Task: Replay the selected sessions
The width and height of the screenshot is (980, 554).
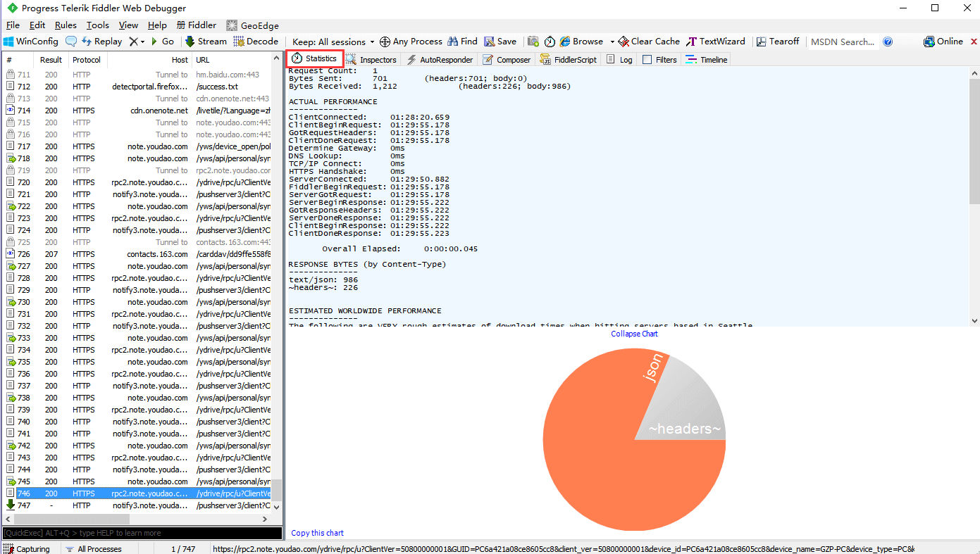Action: tap(102, 42)
